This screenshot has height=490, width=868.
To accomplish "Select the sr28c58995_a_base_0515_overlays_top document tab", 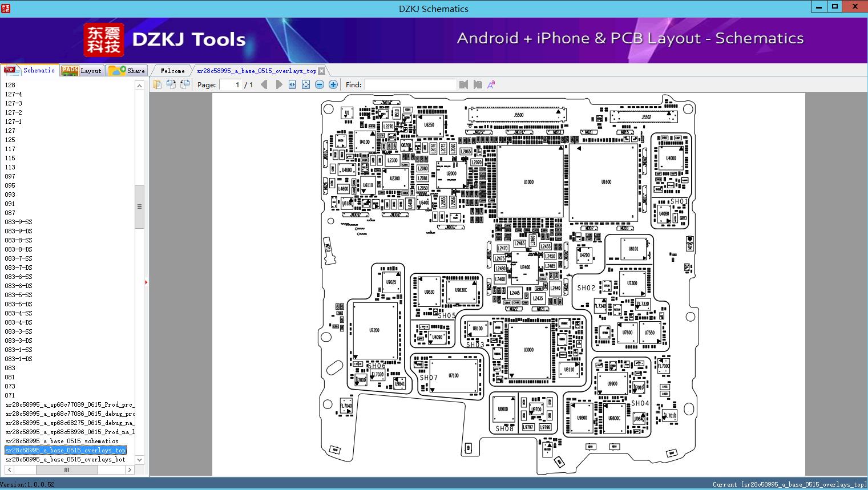I will tap(256, 71).
